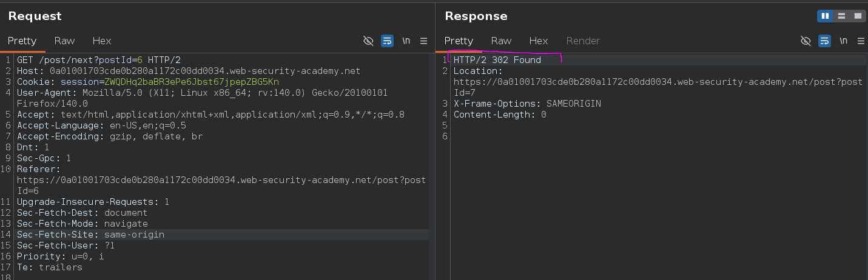Toggle hidden-eye icon in Response panel
Viewport: 868px width, 280px height.
pyautogui.click(x=806, y=41)
